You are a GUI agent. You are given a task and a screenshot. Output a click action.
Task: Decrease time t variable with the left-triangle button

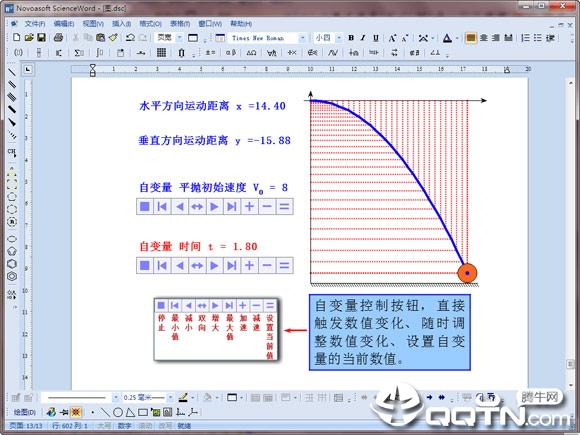click(180, 265)
